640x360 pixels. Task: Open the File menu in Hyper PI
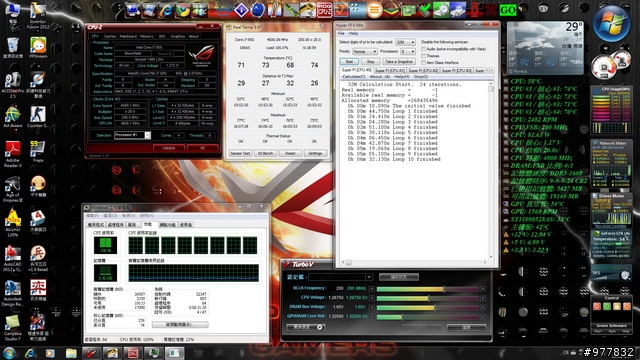341,33
